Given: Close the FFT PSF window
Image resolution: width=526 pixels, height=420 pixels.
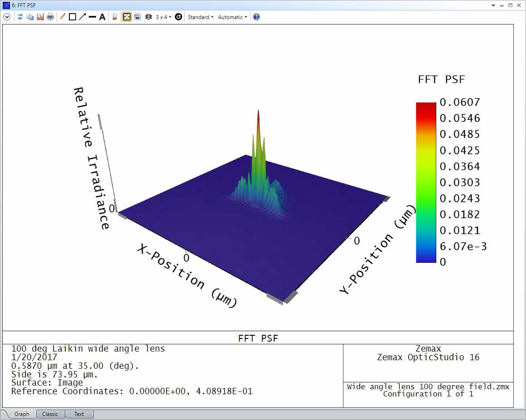Looking at the screenshot, I should pyautogui.click(x=519, y=5).
